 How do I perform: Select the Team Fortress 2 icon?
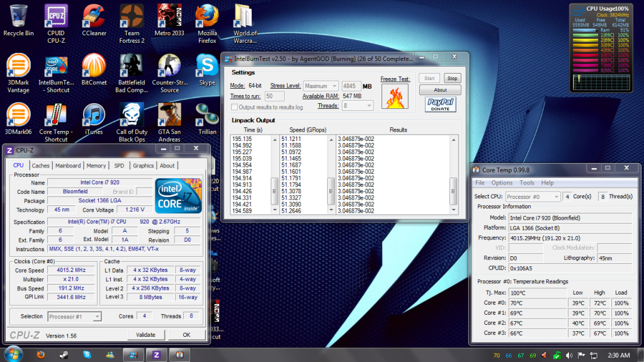point(132,24)
